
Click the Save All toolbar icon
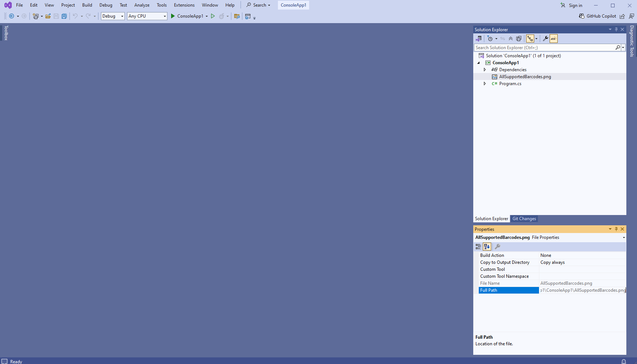[64, 16]
